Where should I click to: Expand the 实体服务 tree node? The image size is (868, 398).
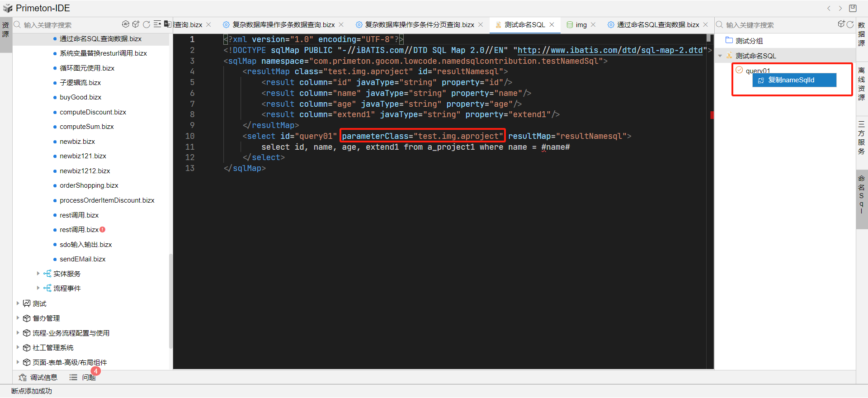[x=38, y=274]
